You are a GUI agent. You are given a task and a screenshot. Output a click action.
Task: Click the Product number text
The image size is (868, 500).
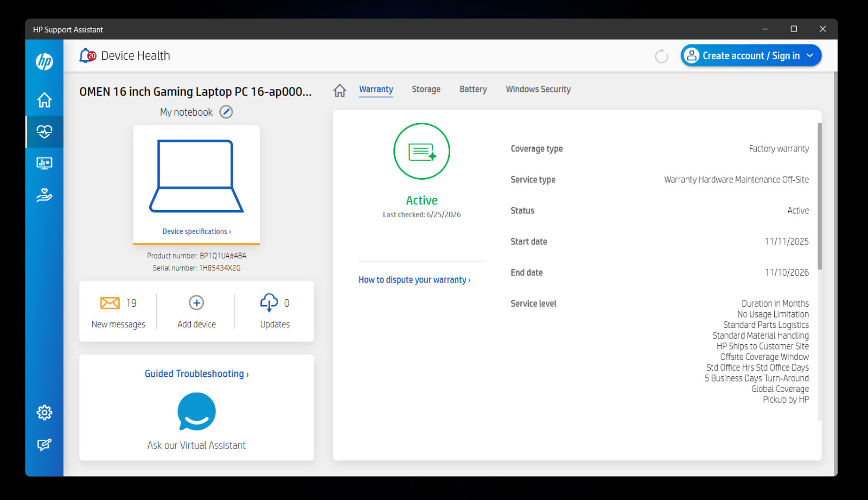(x=196, y=256)
